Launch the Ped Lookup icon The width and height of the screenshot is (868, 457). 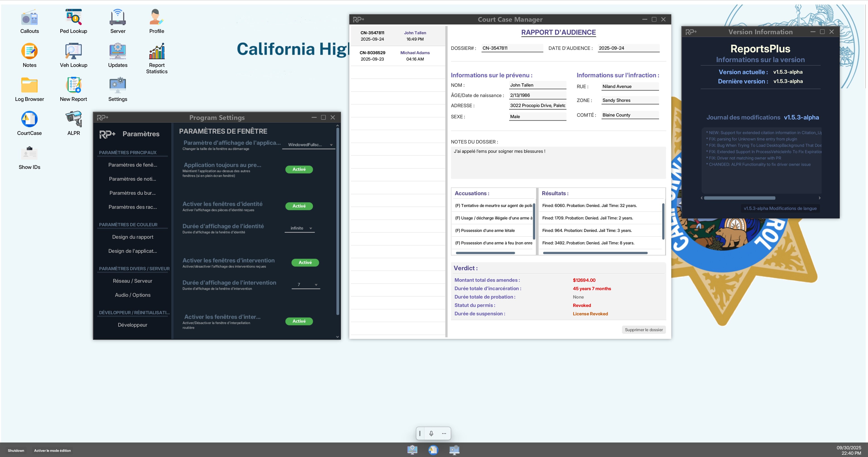click(73, 17)
